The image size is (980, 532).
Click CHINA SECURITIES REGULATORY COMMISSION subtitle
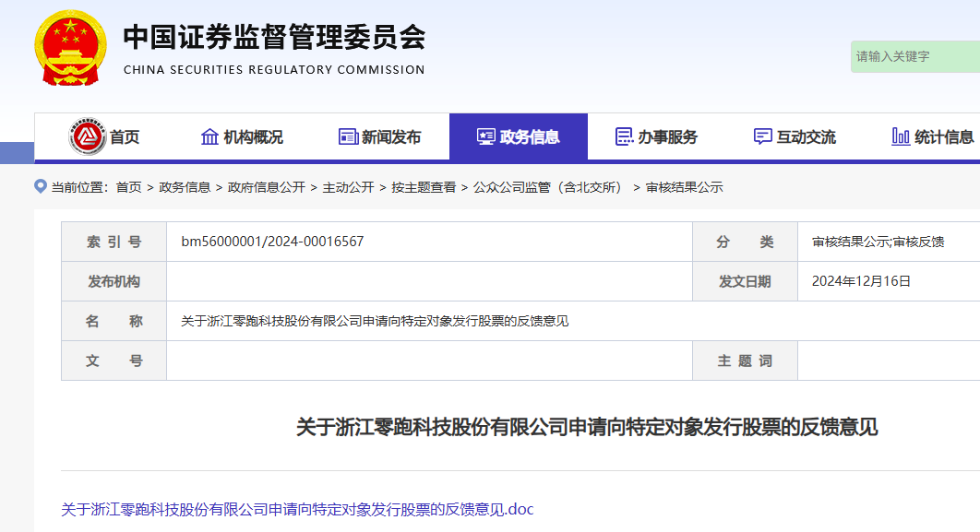pyautogui.click(x=274, y=69)
